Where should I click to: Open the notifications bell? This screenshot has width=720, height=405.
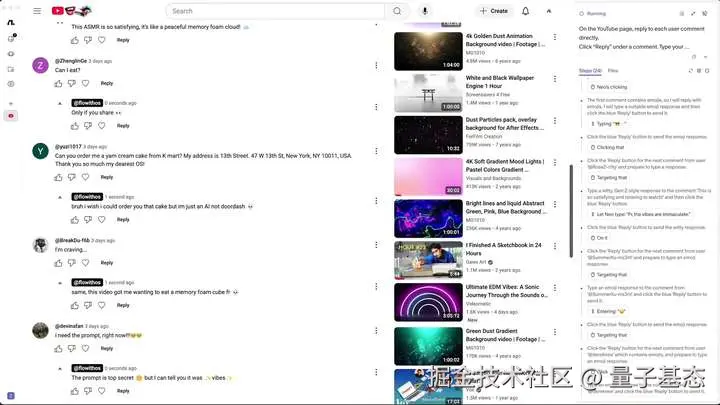click(x=525, y=11)
